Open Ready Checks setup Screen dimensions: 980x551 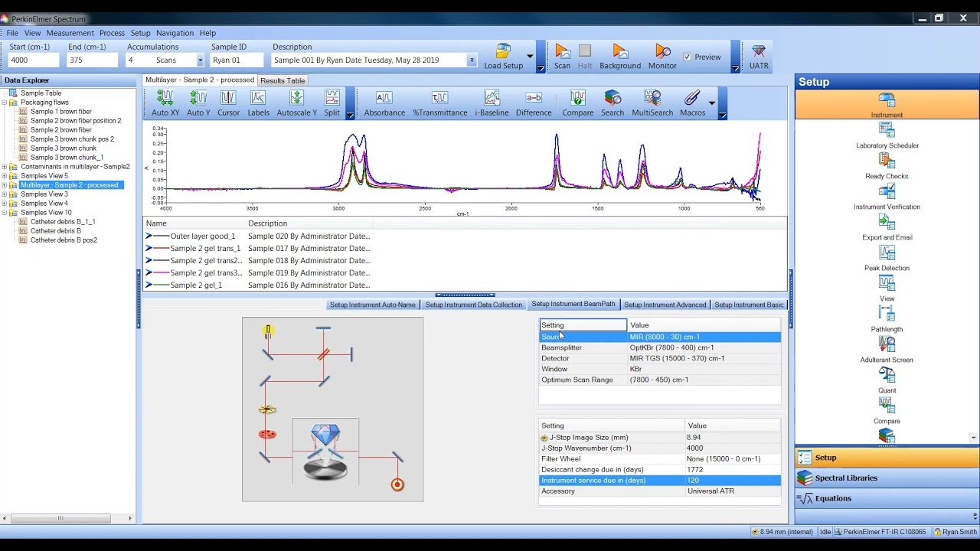(887, 166)
